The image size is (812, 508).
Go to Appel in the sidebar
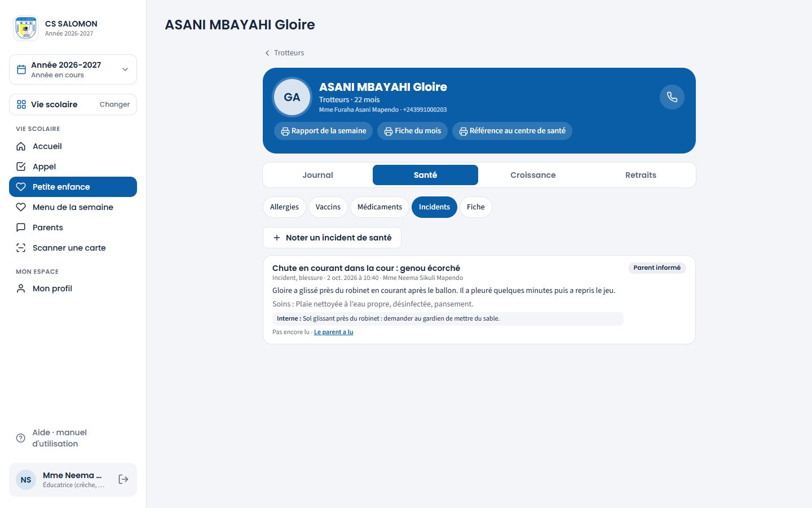[x=73, y=167]
